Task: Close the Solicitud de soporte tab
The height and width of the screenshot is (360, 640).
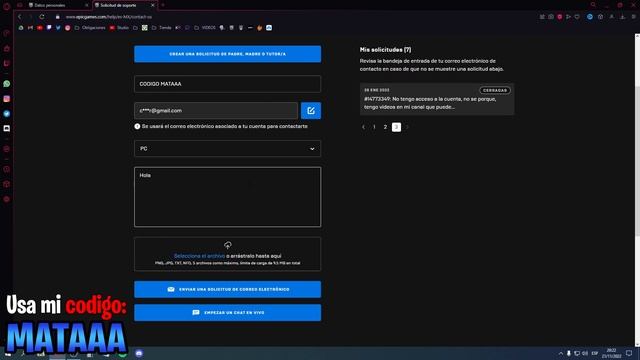Action: 153,5
